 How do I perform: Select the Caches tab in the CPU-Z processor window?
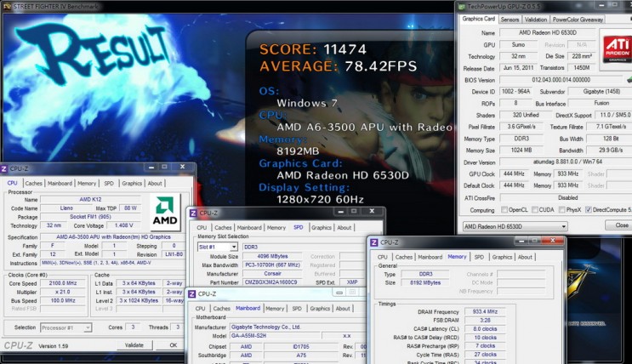[34, 183]
